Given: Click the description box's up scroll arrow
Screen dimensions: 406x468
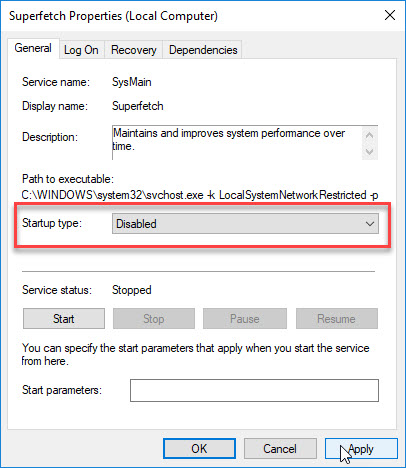Looking at the screenshot, I should click(x=369, y=135).
